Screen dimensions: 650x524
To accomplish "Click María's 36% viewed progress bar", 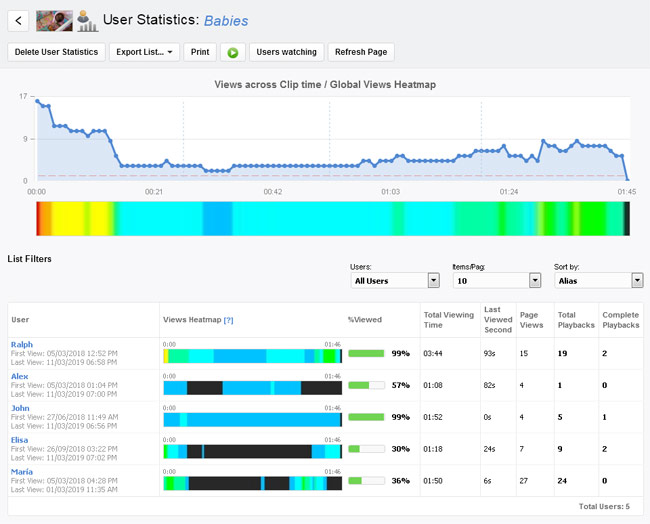I will point(366,481).
